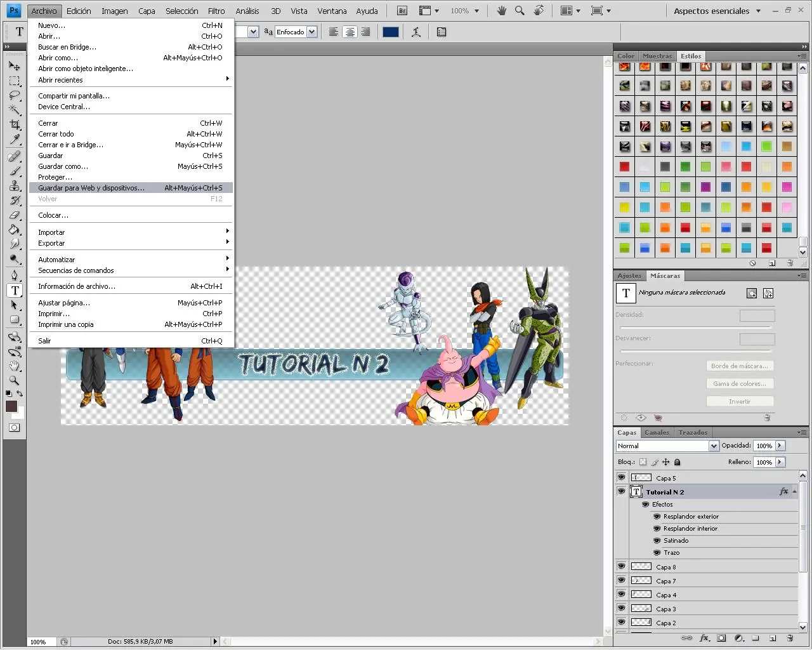Toggle lock all for the layer
This screenshot has height=650, width=812.
678,462
